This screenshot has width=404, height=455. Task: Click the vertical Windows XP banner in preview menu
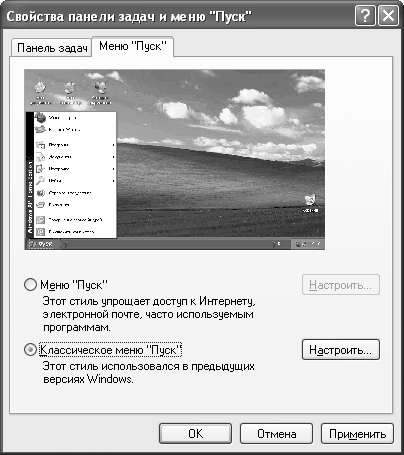(x=30, y=175)
